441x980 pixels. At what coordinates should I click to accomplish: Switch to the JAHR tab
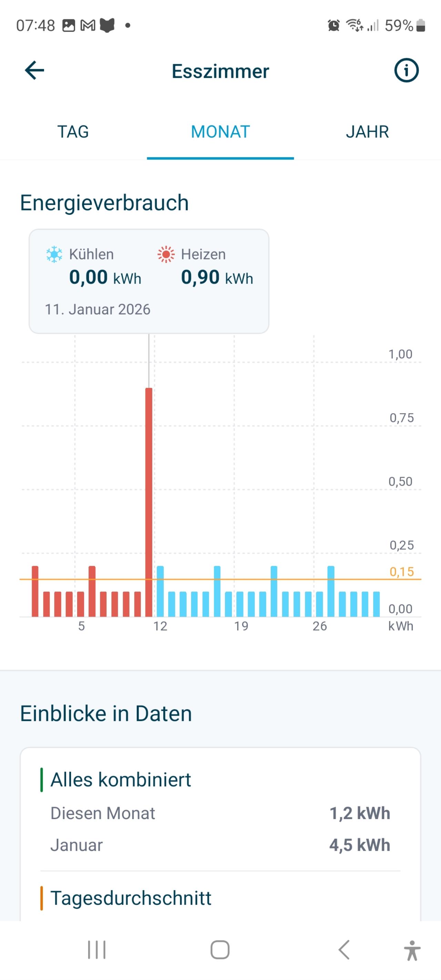367,132
